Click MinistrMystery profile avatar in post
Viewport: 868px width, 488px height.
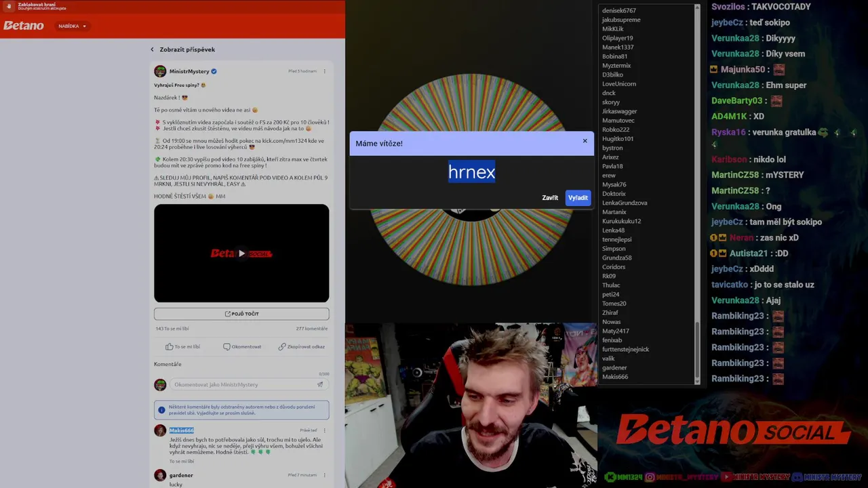point(160,71)
